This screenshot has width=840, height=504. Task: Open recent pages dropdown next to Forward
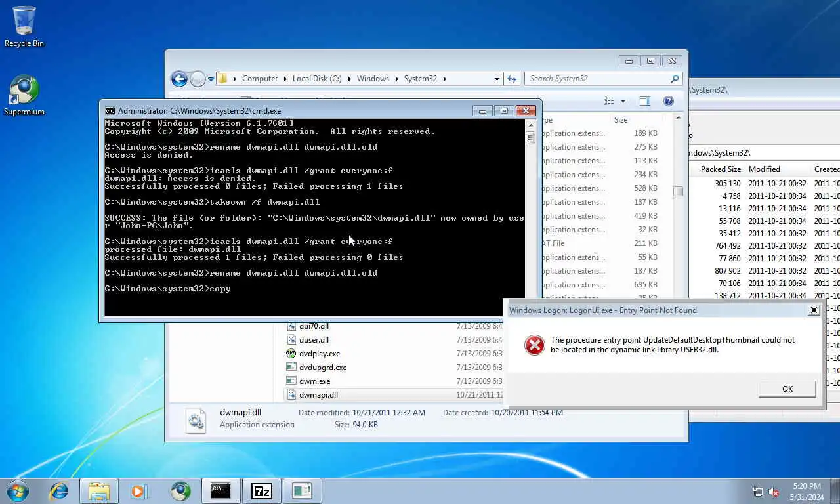click(211, 79)
